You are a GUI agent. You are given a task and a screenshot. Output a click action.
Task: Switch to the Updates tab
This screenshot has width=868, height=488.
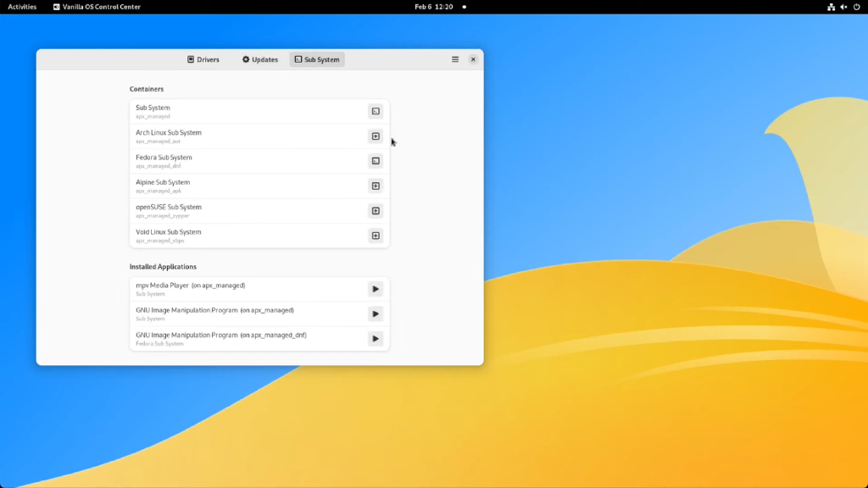click(x=259, y=59)
